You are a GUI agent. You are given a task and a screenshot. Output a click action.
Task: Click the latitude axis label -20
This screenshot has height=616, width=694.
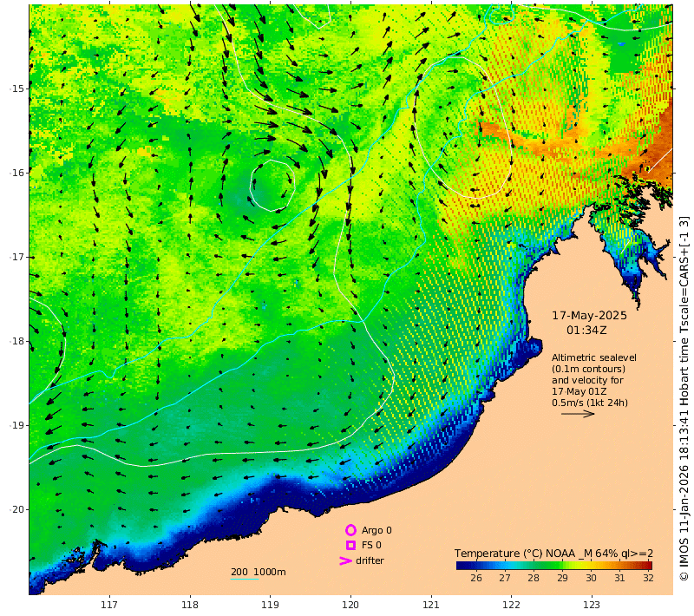(17, 509)
